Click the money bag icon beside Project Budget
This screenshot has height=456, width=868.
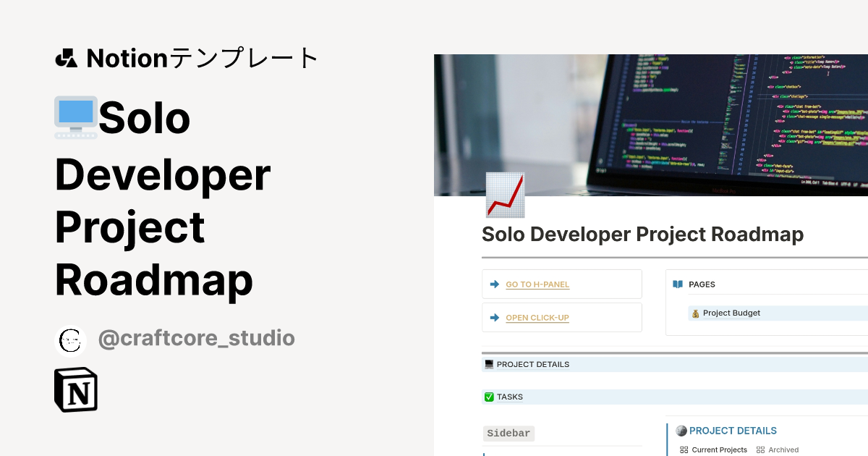[696, 313]
